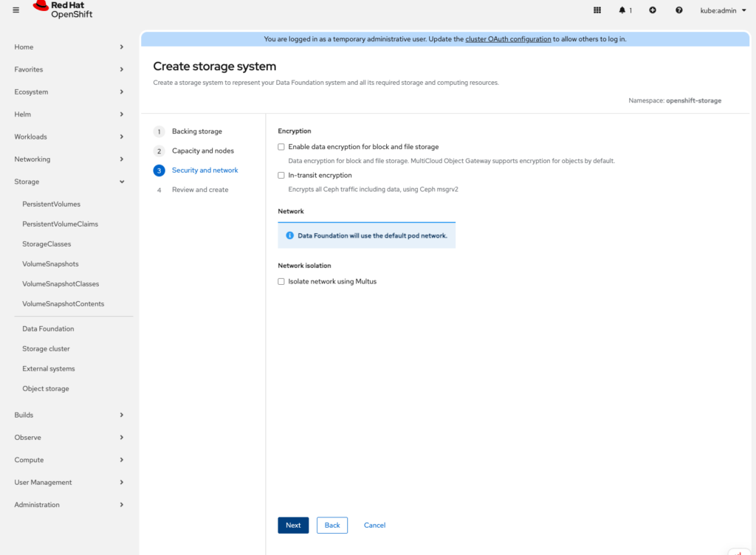Toggle In-transit encryption checkbox
The image size is (756, 555).
coord(281,176)
